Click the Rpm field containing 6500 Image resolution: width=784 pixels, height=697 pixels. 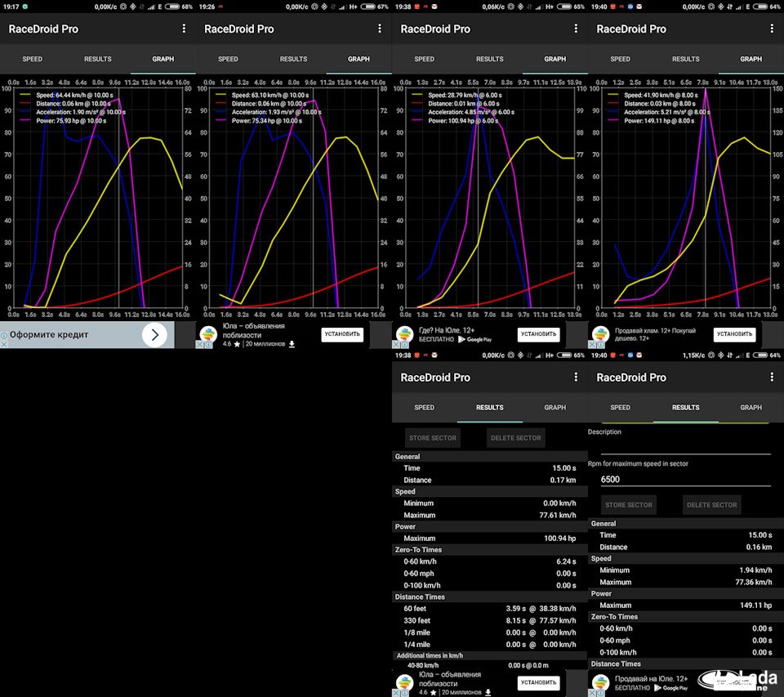(685, 480)
